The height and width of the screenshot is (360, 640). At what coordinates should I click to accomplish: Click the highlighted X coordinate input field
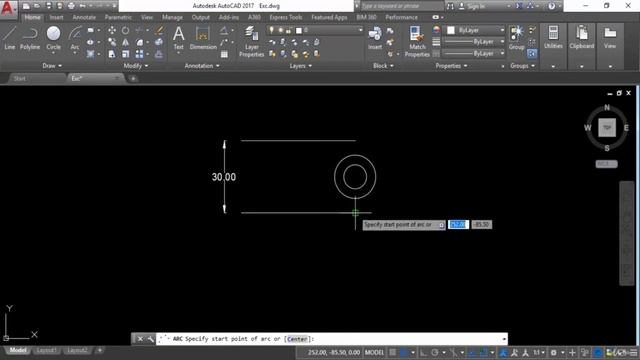click(458, 224)
